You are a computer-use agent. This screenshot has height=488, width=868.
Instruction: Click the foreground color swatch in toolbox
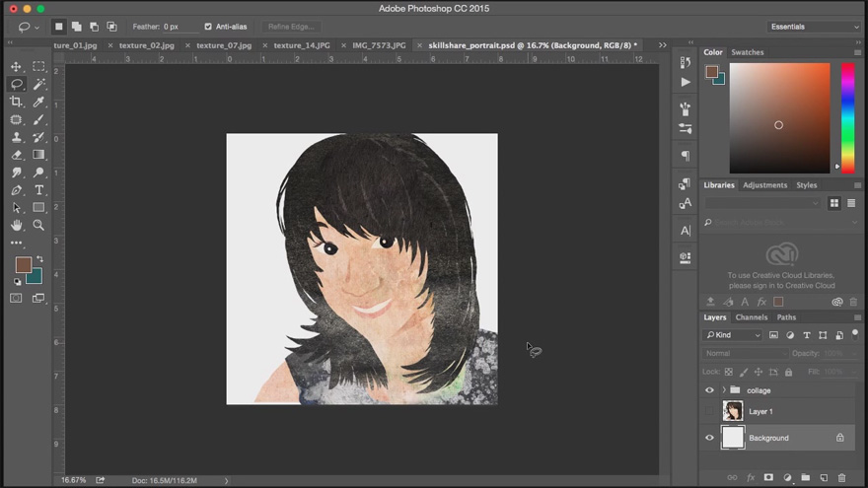point(23,265)
